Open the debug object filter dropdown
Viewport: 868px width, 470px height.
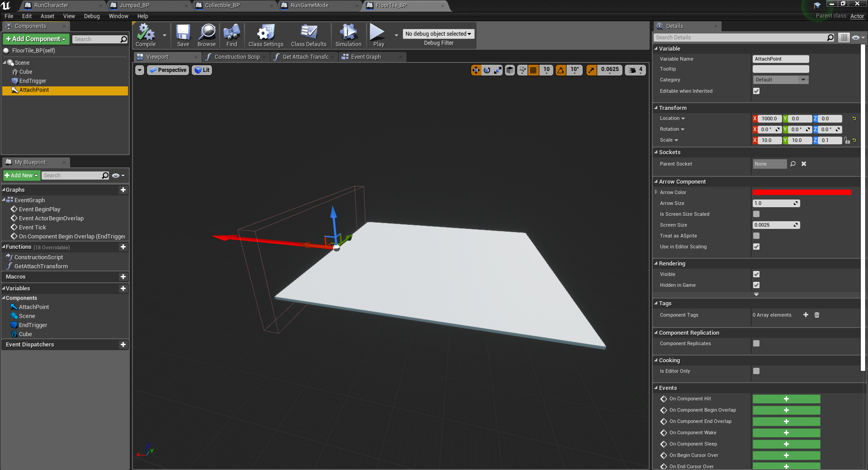438,34
